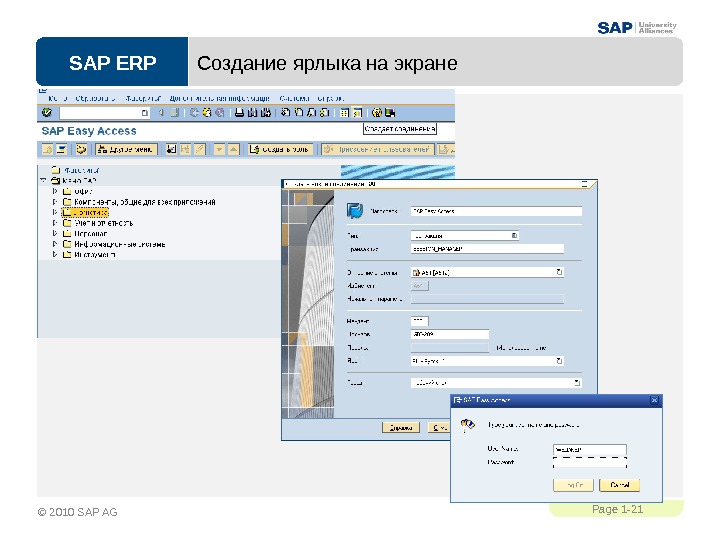Click the red Cancel icon
Image resolution: width=720 pixels, height=540 pixels.
coord(220,112)
